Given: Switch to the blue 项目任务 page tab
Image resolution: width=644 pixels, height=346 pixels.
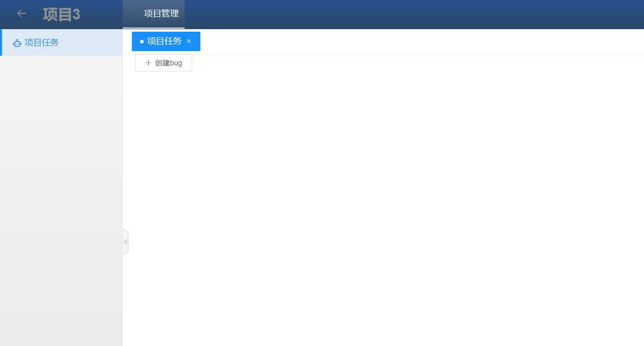Looking at the screenshot, I should click(x=166, y=41).
